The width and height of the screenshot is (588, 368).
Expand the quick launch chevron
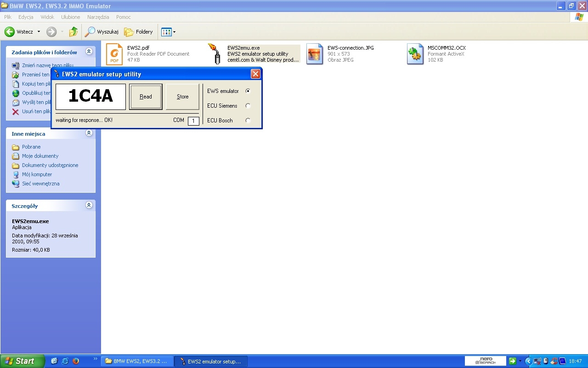click(x=96, y=359)
